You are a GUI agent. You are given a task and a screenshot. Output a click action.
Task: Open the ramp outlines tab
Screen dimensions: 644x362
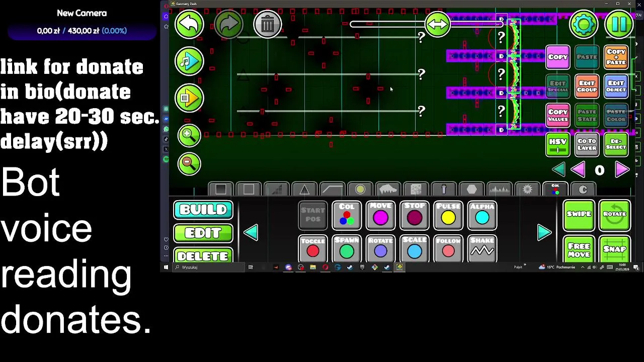pos(332,189)
